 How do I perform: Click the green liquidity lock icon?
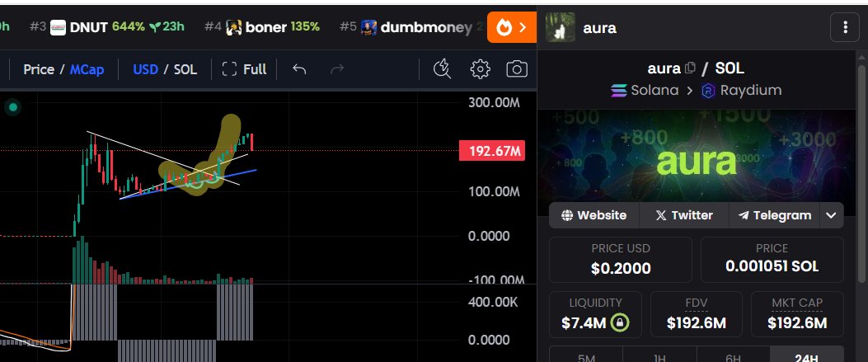click(x=620, y=322)
